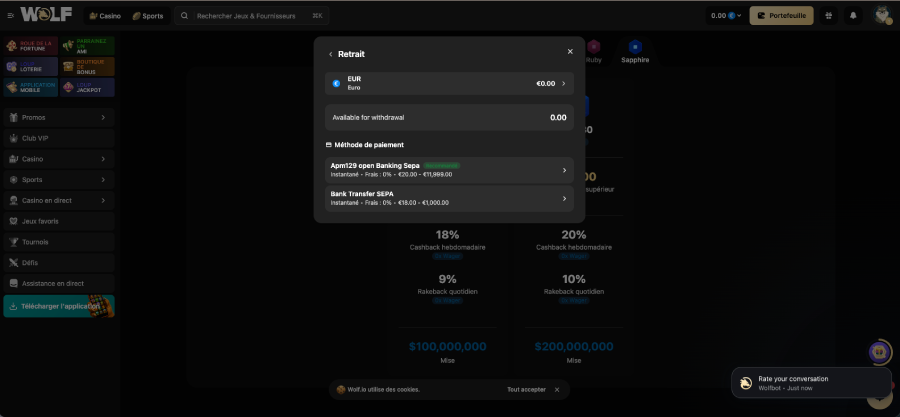Collapse the sidebar with the hamburger icon

tap(10, 15)
